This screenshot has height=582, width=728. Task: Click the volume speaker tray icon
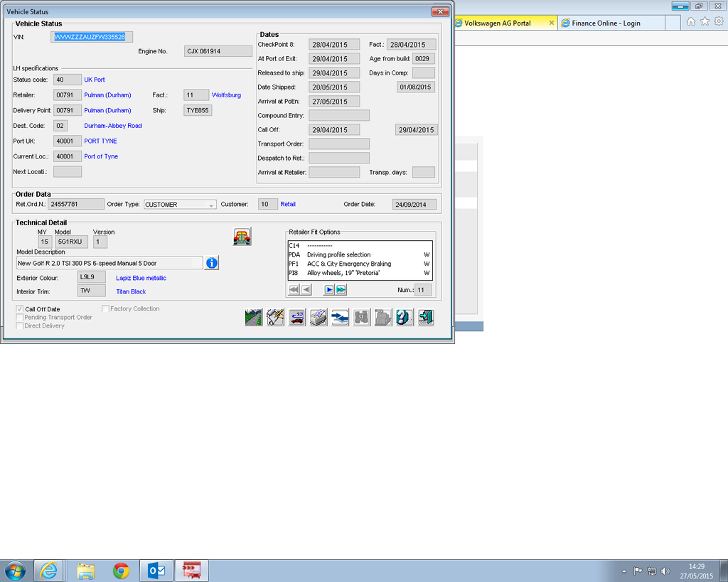tap(665, 571)
